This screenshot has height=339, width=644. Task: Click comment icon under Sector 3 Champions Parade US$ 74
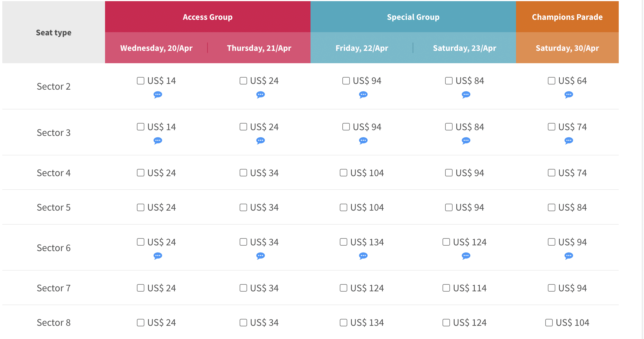569,140
